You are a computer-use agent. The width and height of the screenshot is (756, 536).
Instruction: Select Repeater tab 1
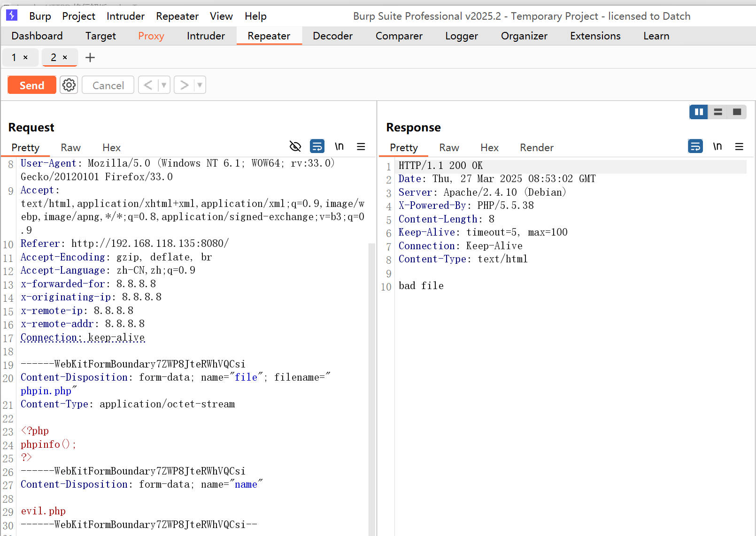coord(14,57)
